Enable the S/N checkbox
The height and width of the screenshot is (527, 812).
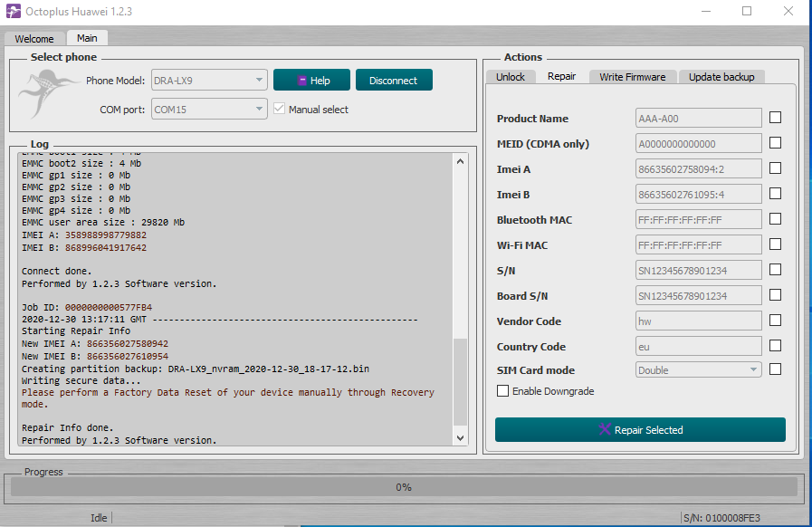point(775,270)
